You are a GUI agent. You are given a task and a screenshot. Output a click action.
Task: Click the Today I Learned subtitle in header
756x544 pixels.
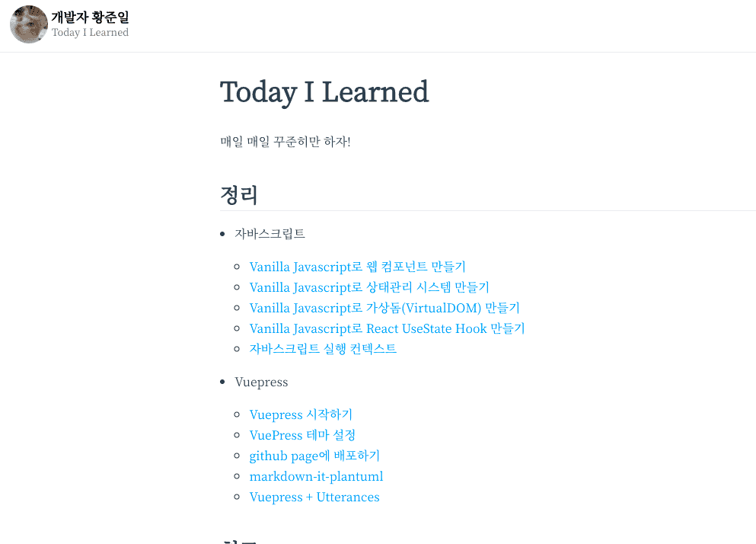click(x=90, y=32)
